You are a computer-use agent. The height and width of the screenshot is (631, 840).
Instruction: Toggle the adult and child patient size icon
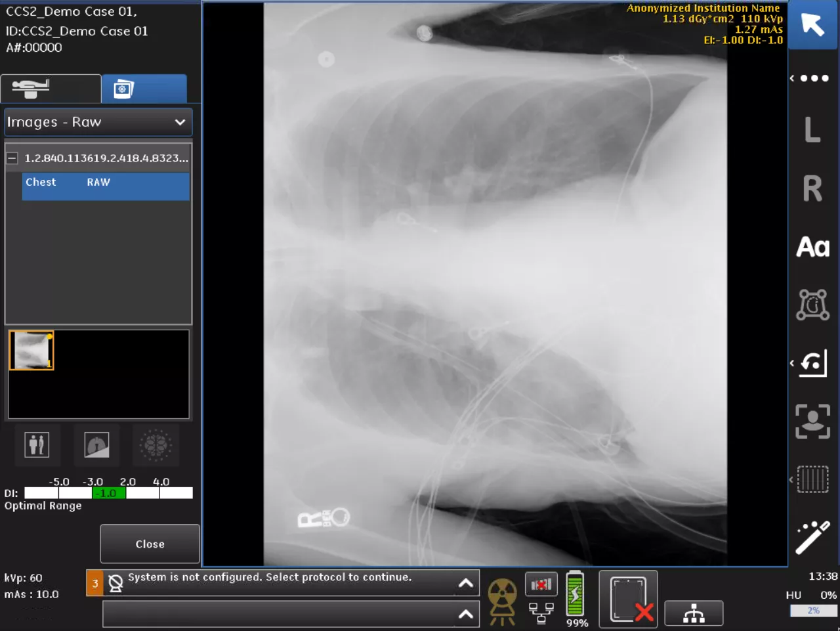tap(37, 445)
